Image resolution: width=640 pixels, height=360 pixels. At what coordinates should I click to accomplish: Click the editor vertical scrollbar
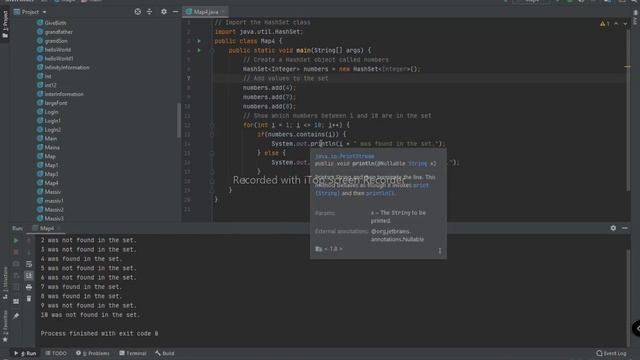click(x=628, y=110)
